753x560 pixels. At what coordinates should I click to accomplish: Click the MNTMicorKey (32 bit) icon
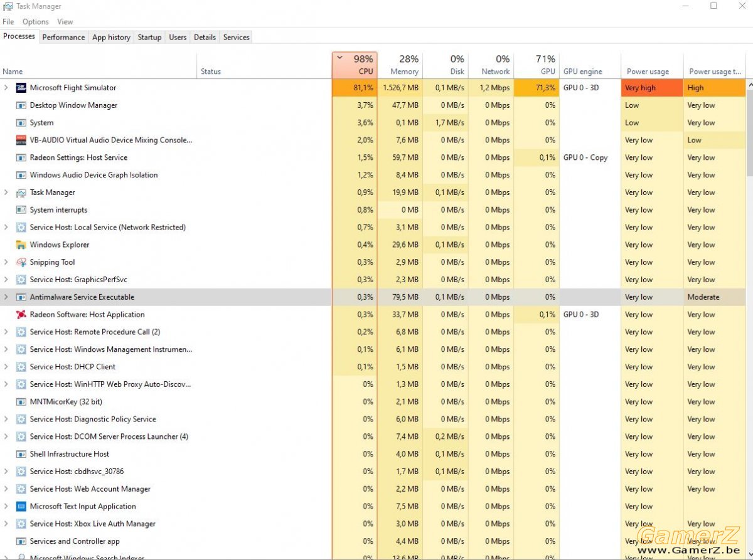coord(21,402)
